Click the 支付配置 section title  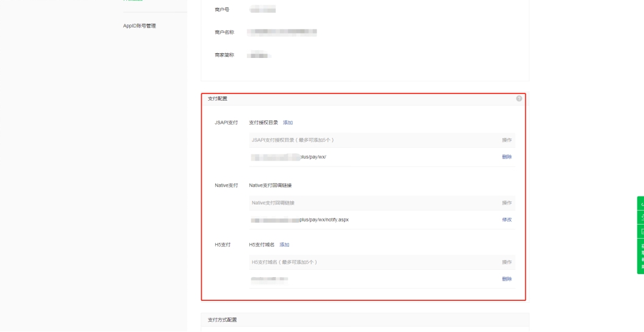coord(217,99)
